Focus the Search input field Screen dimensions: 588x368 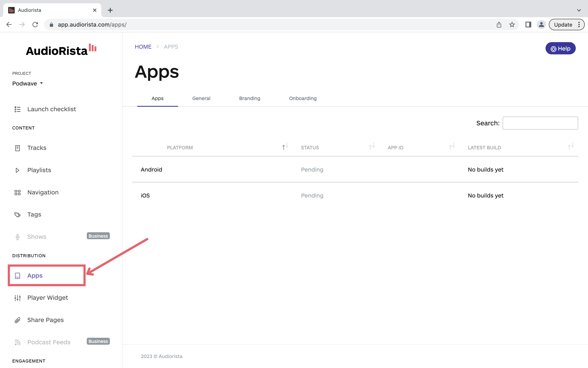540,123
